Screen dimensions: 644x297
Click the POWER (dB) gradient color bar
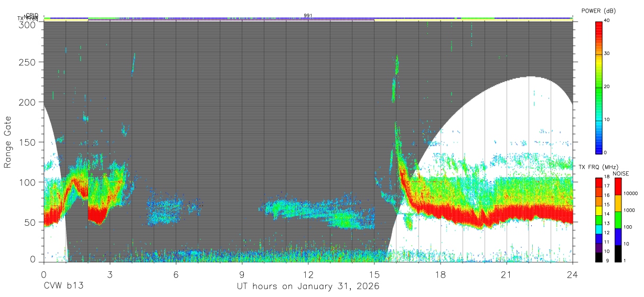point(598,87)
